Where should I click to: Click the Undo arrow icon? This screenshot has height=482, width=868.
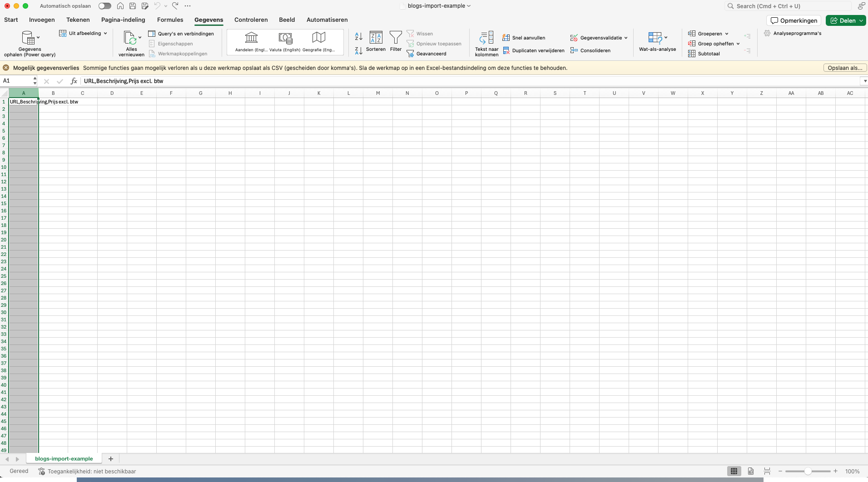click(x=157, y=6)
